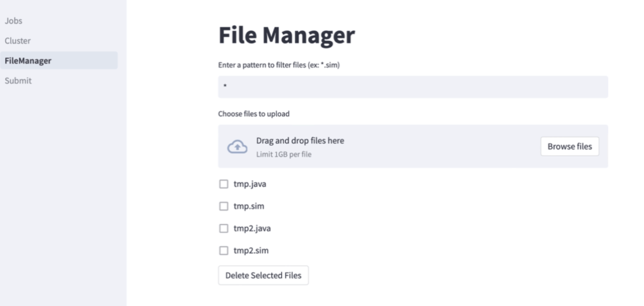
Task: Tick the checkbox box beside tmp.java
Action: (x=223, y=184)
